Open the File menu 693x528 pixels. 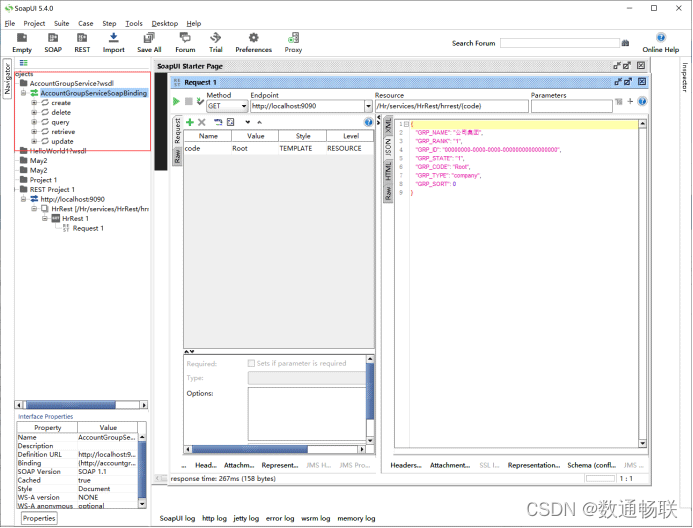coord(10,23)
